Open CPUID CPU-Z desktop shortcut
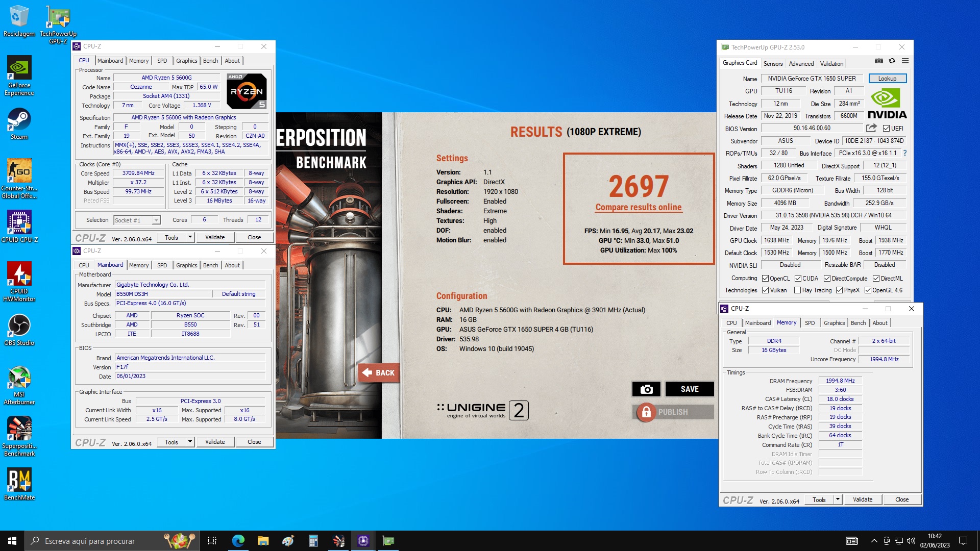This screenshot has height=551, width=980. point(19,227)
